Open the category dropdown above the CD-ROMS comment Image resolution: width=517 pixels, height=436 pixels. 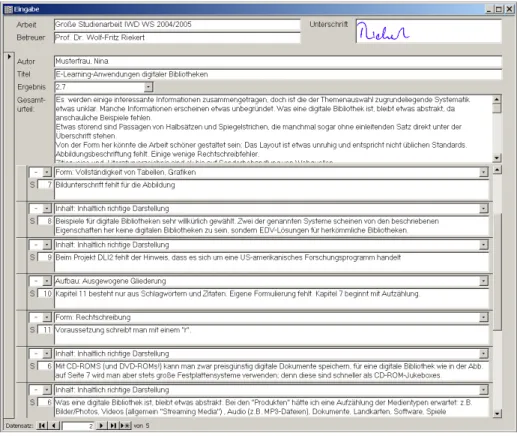[x=483, y=354]
